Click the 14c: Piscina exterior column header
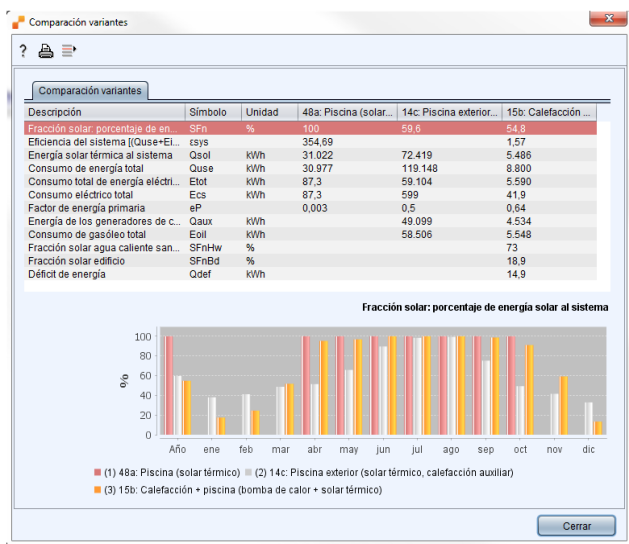629x544 pixels. tap(449, 113)
